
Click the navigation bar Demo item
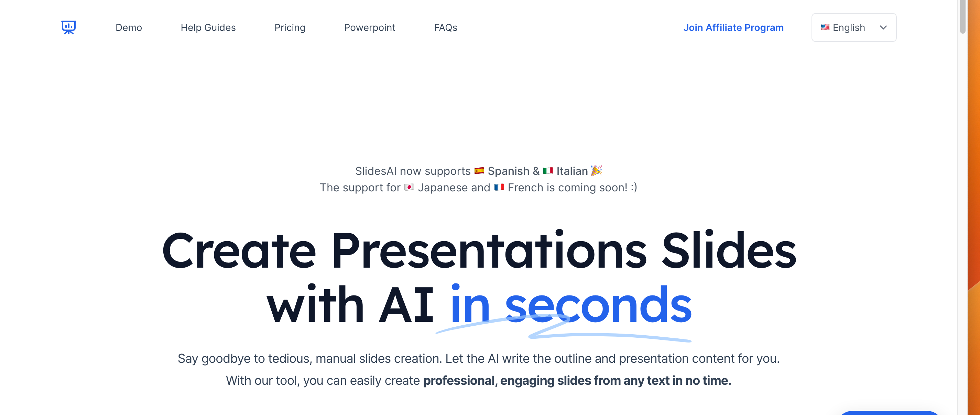pos(128,27)
